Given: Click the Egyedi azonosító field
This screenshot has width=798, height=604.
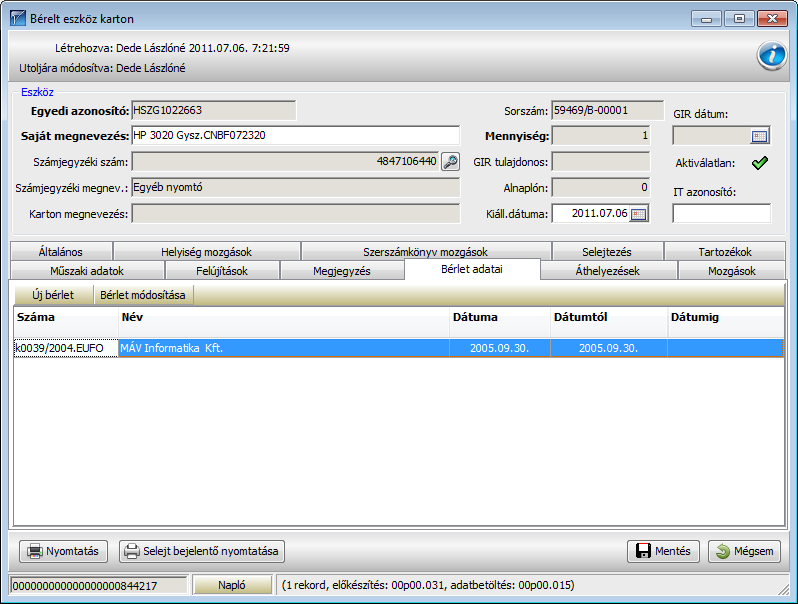Looking at the screenshot, I should tap(214, 110).
